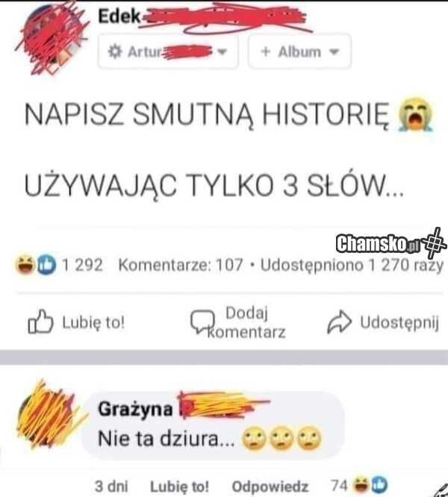The image size is (448, 497).
Task: Open the Artur audience dropdown
Action: click(168, 51)
